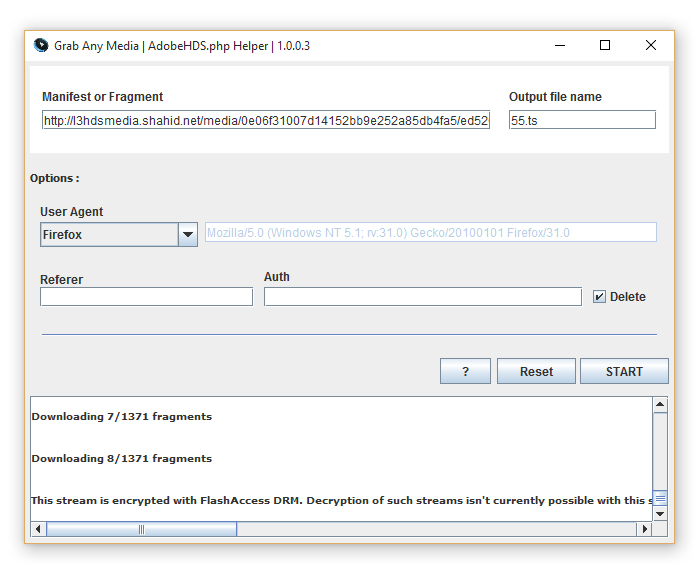This screenshot has height=573, width=697.
Task: Click the Reset button
Action: 536,371
